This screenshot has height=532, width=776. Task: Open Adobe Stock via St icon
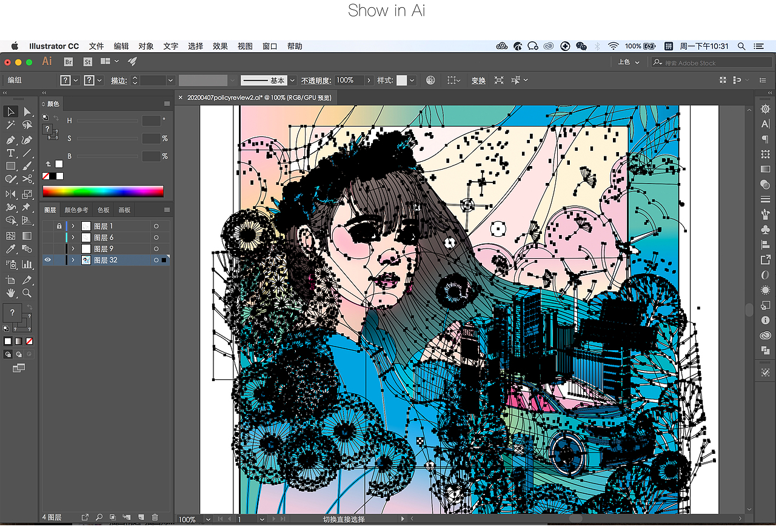(x=88, y=62)
